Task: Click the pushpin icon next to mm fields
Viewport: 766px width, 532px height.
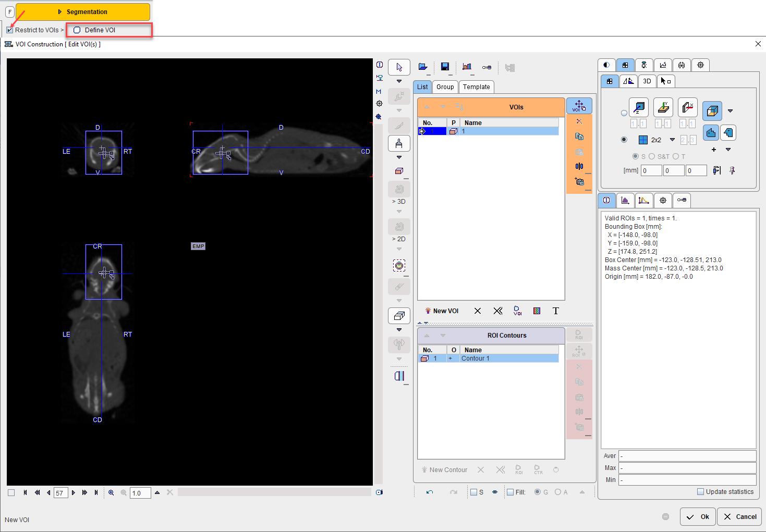Action: 732,170
